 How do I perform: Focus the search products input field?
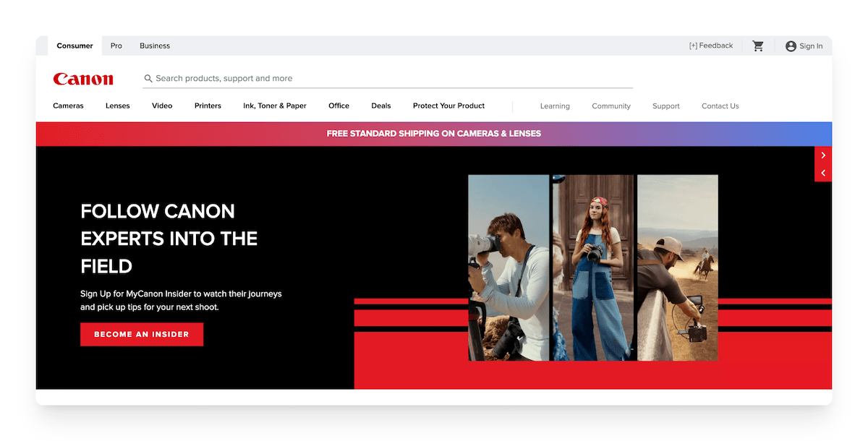[388, 78]
